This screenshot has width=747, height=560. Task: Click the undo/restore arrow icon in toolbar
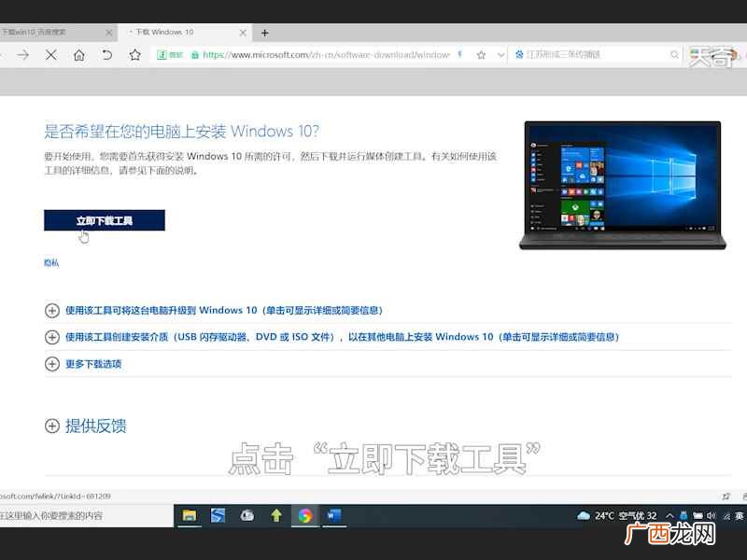pyautogui.click(x=107, y=55)
